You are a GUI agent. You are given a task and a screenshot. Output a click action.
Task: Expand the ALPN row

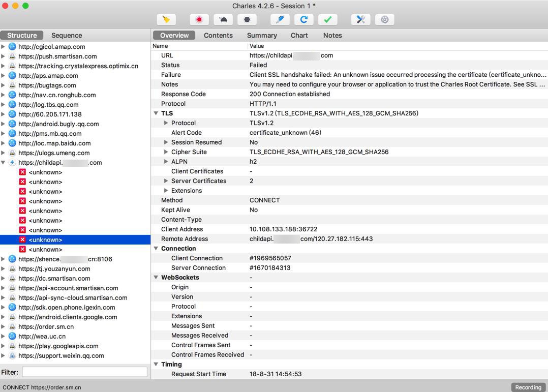[x=166, y=162]
